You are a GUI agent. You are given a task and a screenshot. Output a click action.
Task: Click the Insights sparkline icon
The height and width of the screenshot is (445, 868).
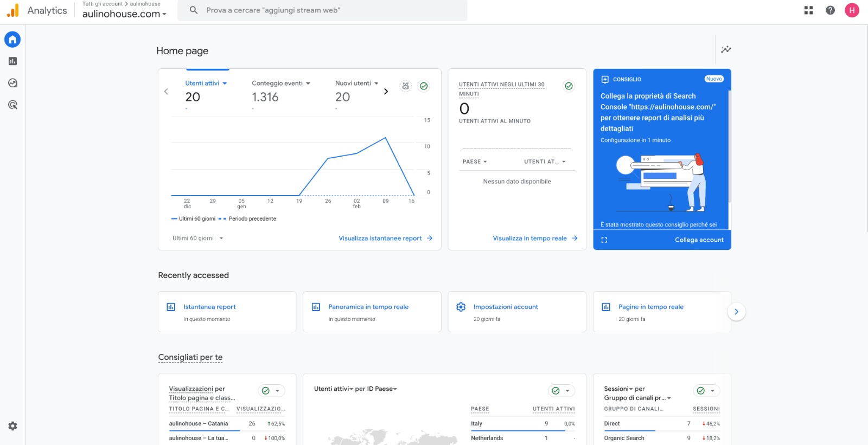[726, 49]
